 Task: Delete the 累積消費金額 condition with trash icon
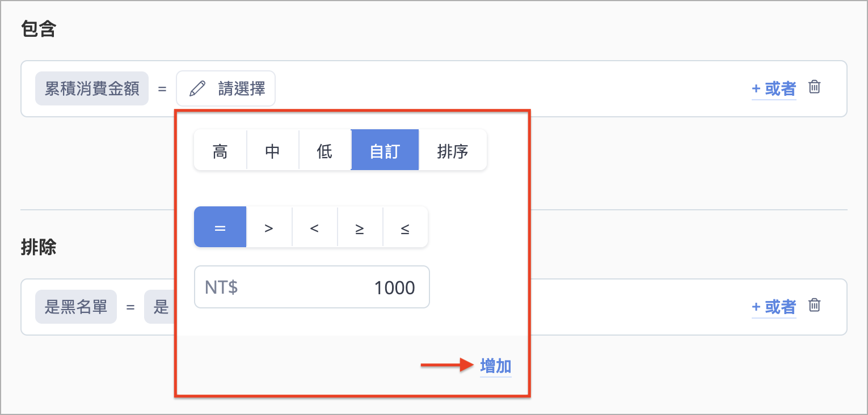coord(814,87)
